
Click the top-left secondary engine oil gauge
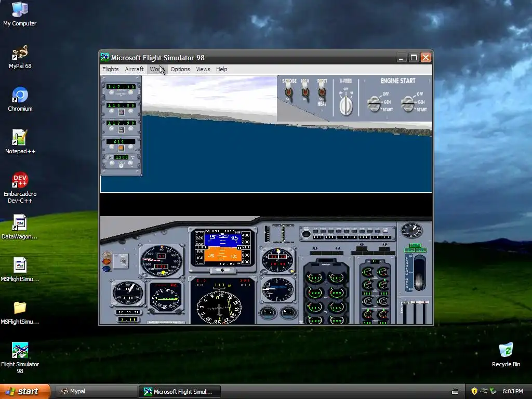tap(367, 272)
